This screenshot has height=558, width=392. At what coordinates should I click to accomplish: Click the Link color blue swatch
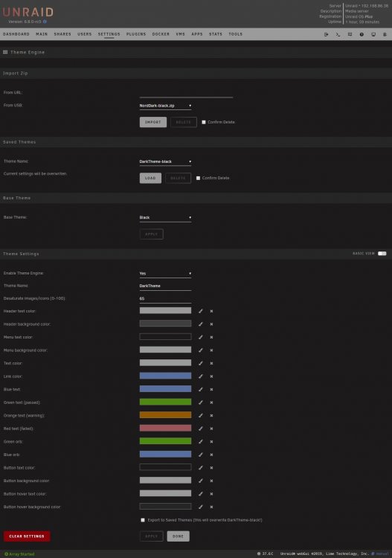pyautogui.click(x=165, y=376)
